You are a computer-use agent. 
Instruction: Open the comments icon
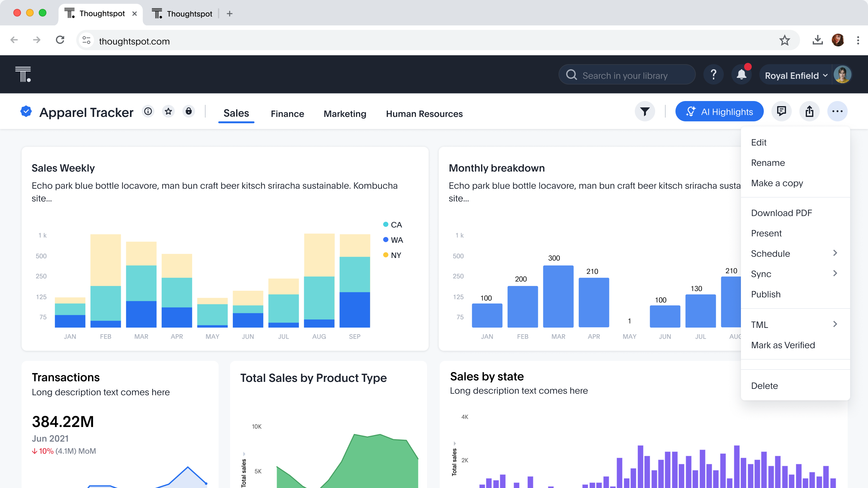781,112
